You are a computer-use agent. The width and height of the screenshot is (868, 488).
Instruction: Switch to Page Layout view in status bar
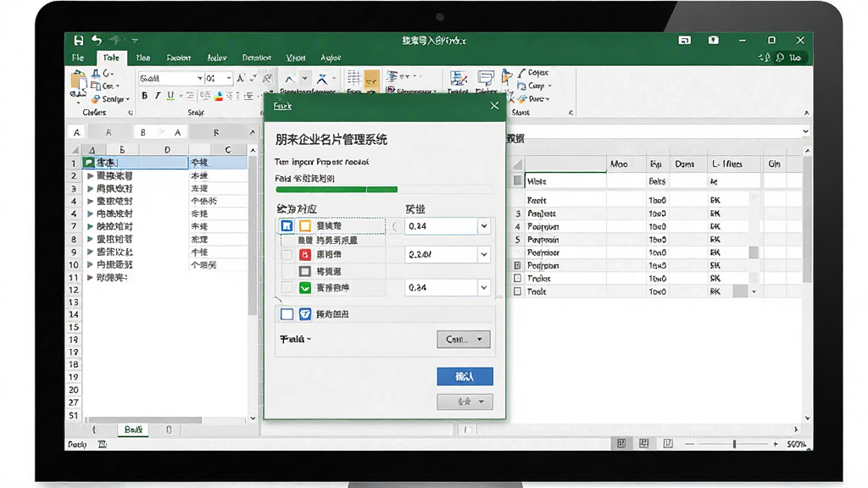(644, 443)
